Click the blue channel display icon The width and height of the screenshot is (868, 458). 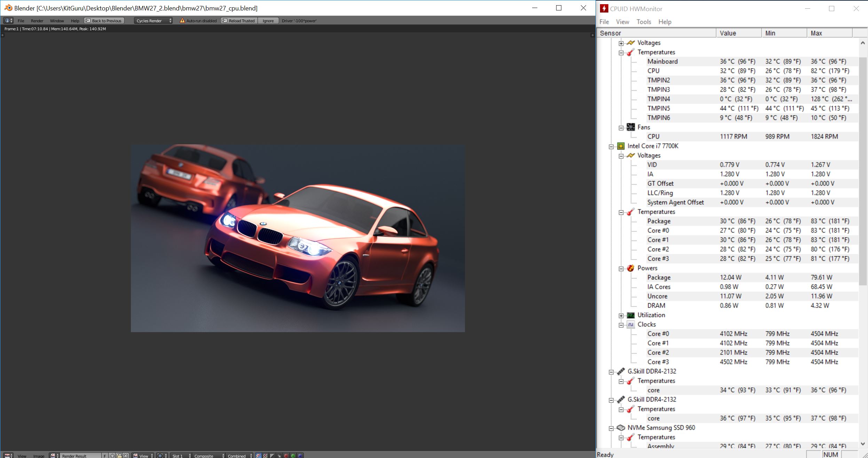point(300,456)
